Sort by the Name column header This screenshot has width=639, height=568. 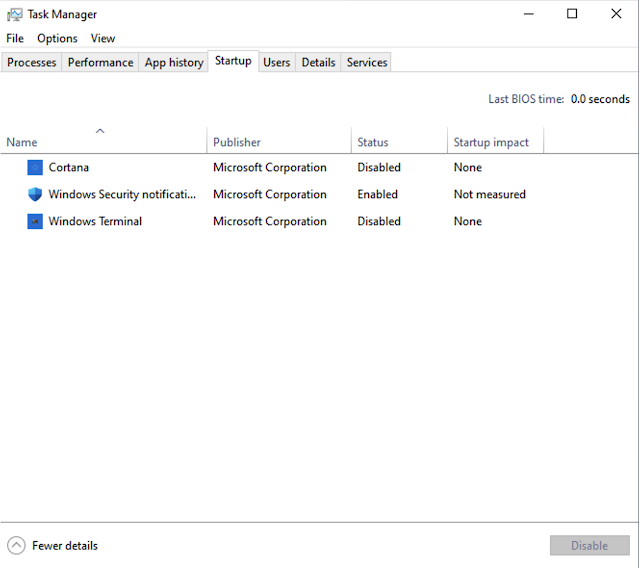tap(104, 141)
